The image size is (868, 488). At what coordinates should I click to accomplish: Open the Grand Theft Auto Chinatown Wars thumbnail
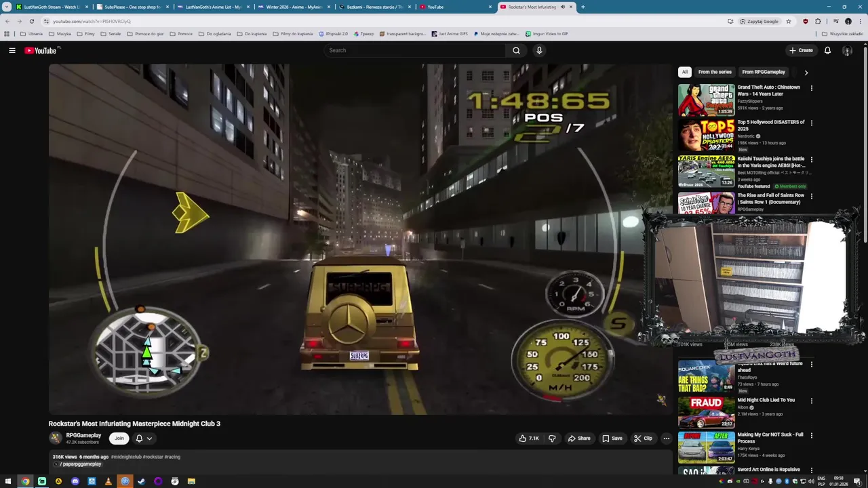(x=706, y=100)
